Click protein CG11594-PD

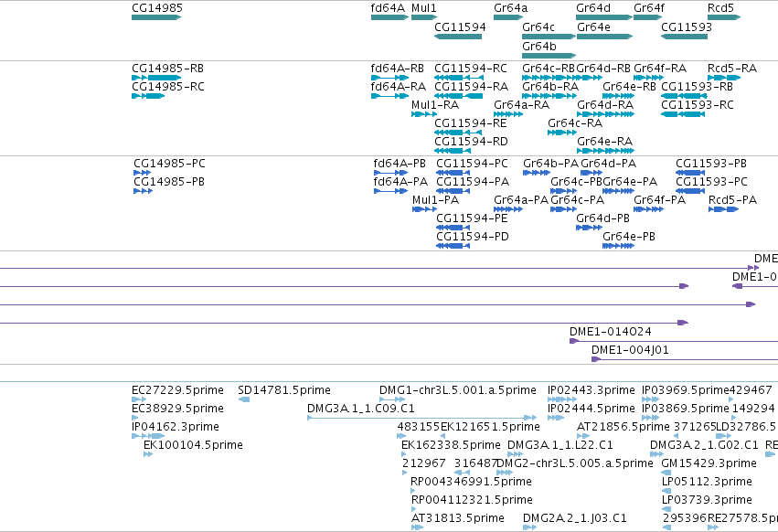click(x=453, y=246)
